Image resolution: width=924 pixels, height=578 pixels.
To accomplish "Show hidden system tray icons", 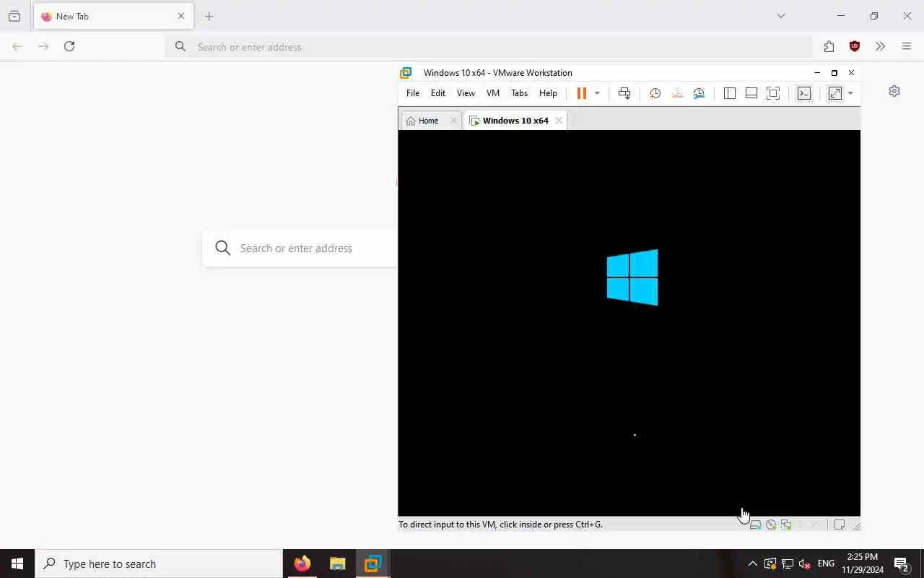I will click(752, 564).
